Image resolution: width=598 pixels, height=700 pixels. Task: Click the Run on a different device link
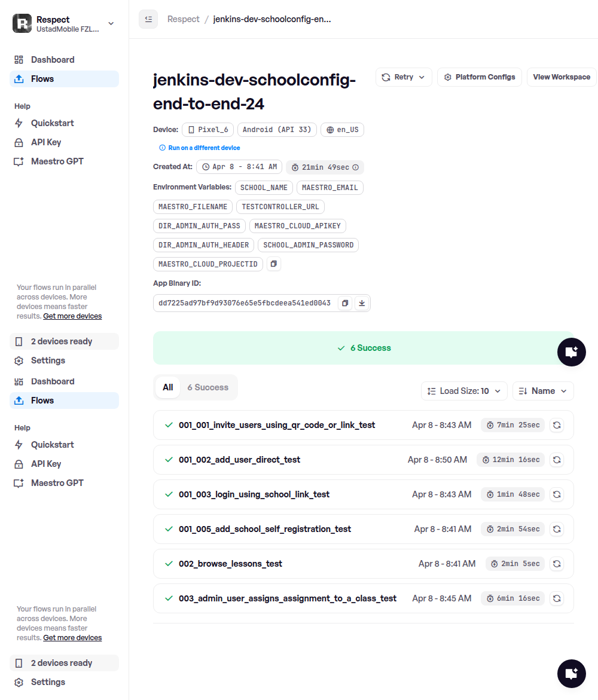(x=204, y=148)
